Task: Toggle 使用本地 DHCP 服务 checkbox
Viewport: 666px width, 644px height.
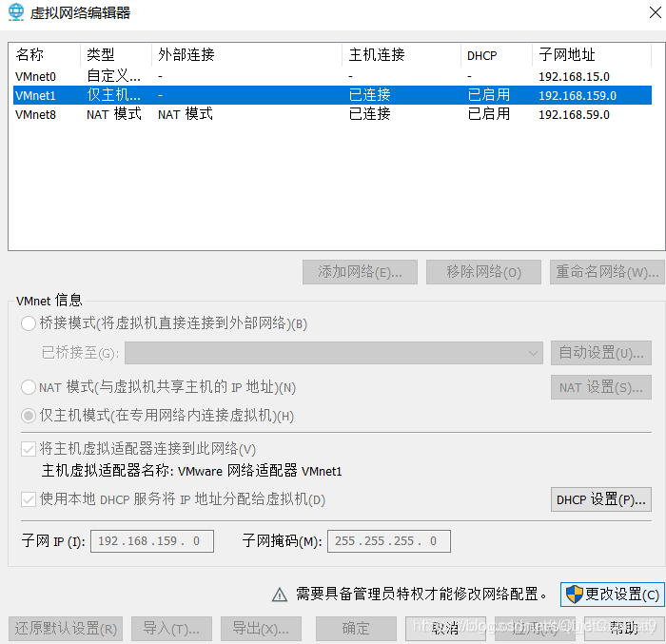Action: (29, 499)
